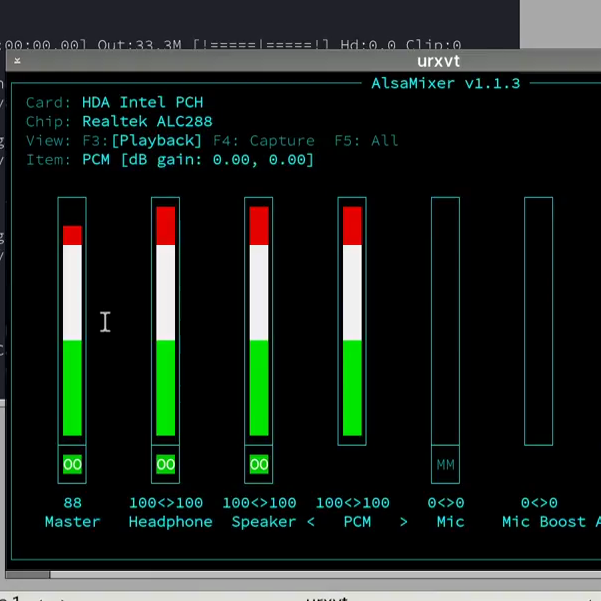
Task: Click the PCM volume bar
Action: point(352,320)
